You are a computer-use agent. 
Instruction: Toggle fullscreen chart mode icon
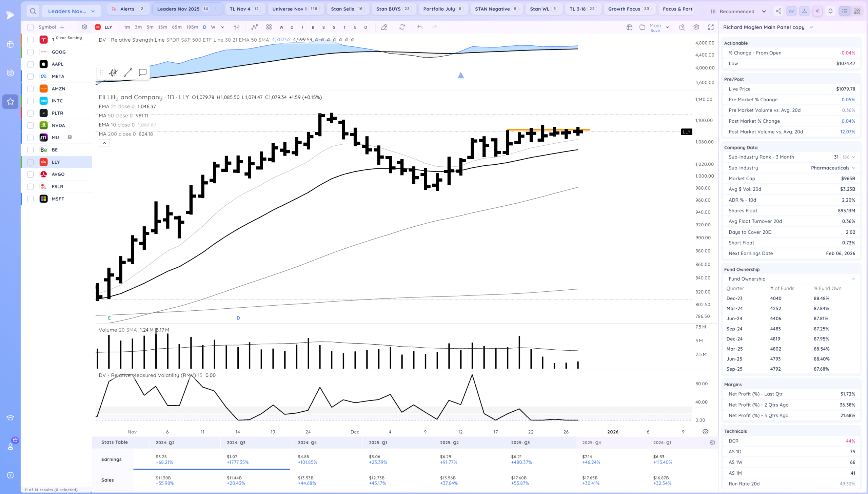tap(710, 27)
